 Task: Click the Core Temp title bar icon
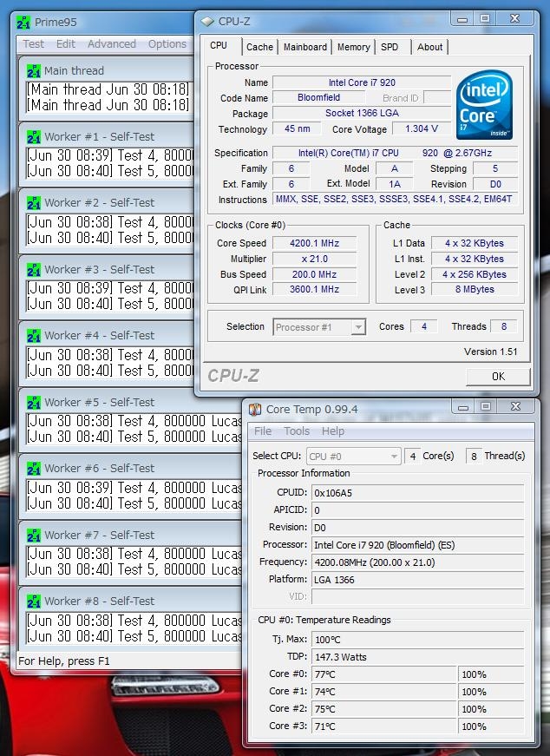click(255, 410)
